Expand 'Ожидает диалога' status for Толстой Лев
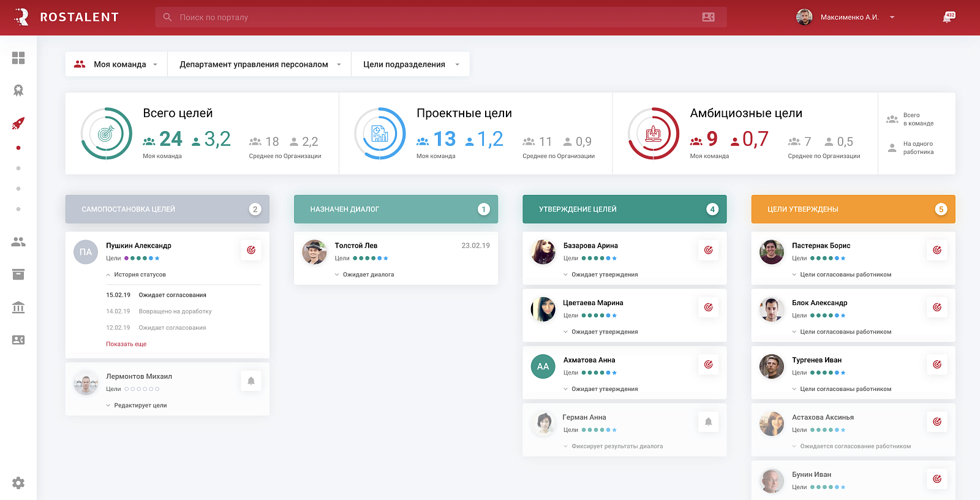The height and width of the screenshot is (500, 980). pyautogui.click(x=364, y=275)
